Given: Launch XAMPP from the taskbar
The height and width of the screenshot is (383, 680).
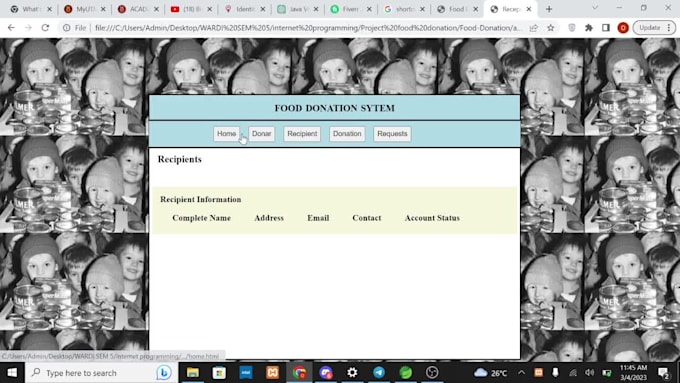Looking at the screenshot, I should coord(272,373).
